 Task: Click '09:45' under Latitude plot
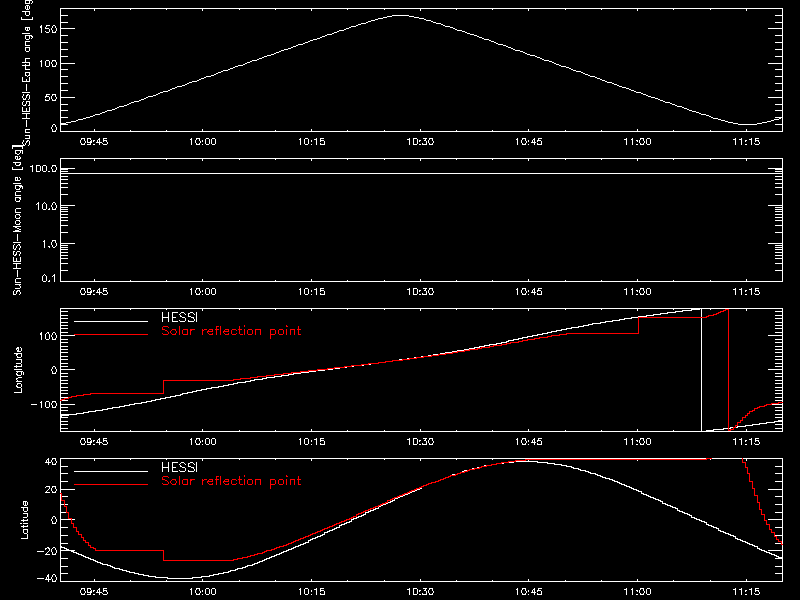[94, 592]
